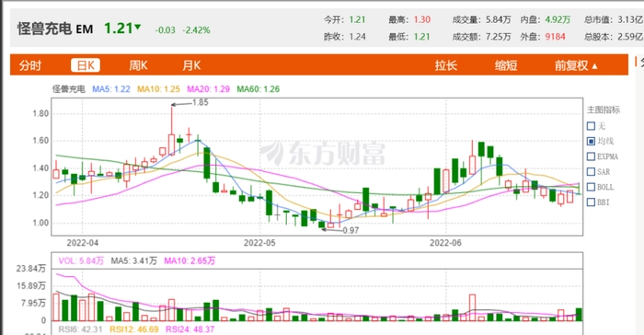The width and height of the screenshot is (644, 335).
Task: Click the VOL volume legend label
Action: (81, 260)
